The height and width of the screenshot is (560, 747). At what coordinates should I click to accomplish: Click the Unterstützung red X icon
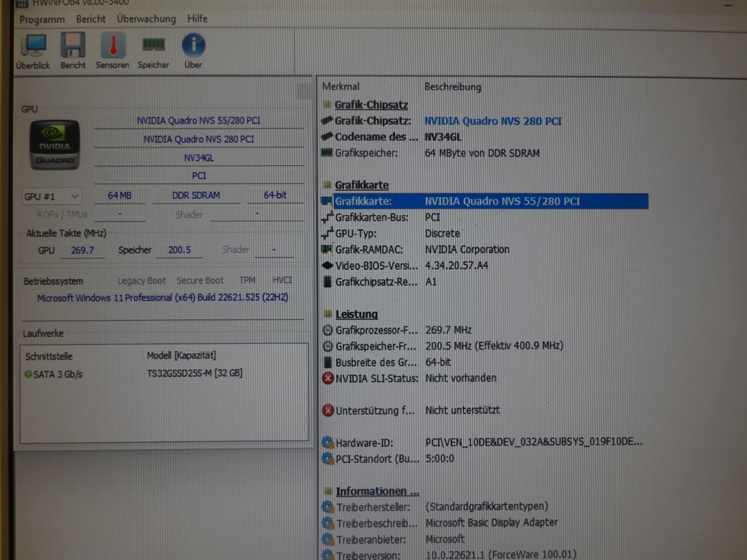tap(328, 410)
